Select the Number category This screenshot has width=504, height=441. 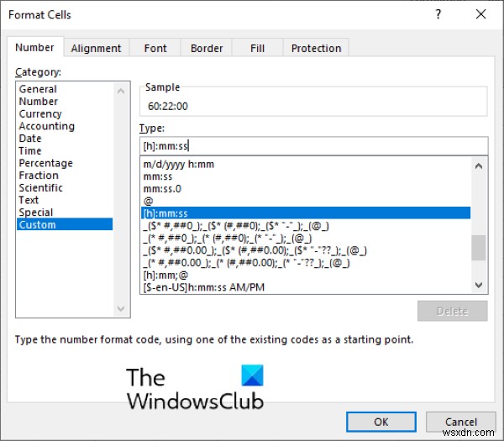(65, 102)
